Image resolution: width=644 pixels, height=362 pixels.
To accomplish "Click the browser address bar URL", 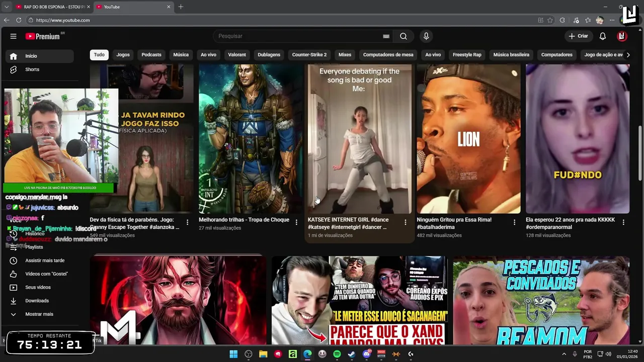I will tap(63, 20).
